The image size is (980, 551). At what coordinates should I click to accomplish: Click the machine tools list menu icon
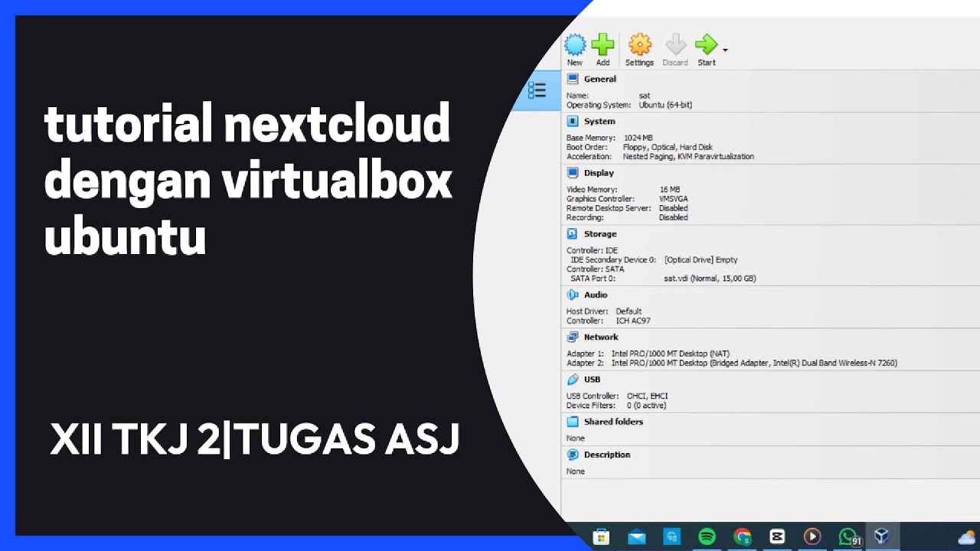[537, 91]
